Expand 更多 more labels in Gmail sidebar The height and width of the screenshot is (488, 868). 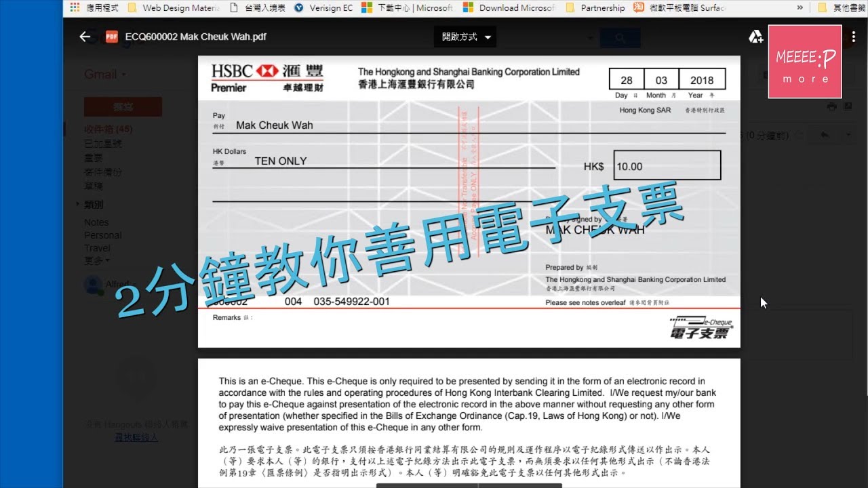coord(97,260)
